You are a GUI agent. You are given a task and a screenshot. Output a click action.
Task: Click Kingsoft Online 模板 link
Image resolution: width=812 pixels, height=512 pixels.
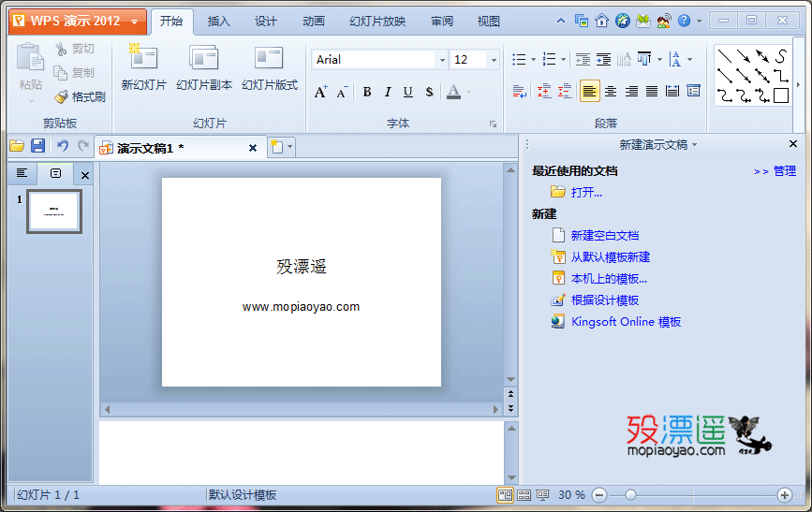point(626,322)
